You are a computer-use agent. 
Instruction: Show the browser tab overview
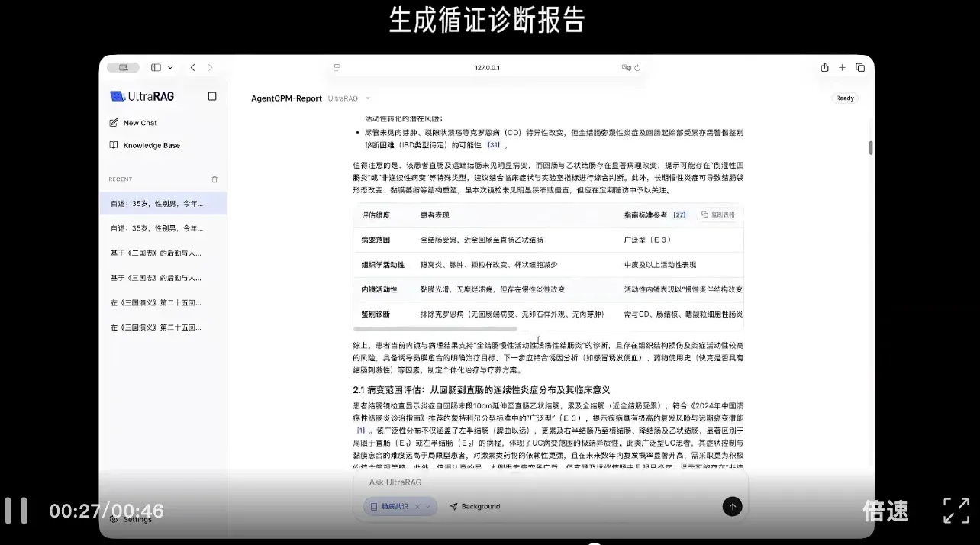860,67
